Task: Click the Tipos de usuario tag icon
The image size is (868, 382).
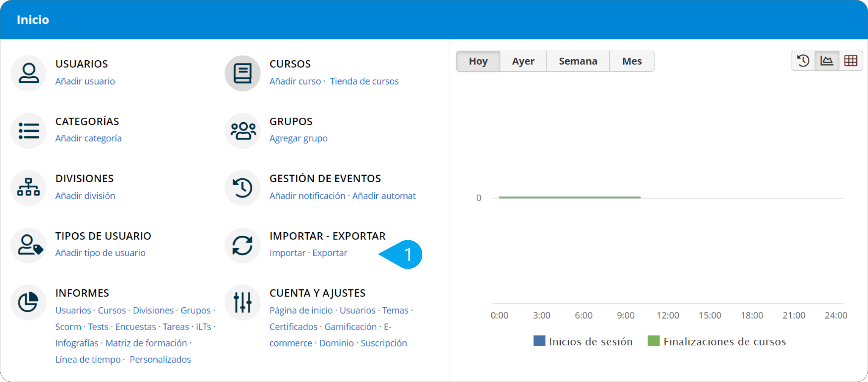Action: pyautogui.click(x=29, y=245)
